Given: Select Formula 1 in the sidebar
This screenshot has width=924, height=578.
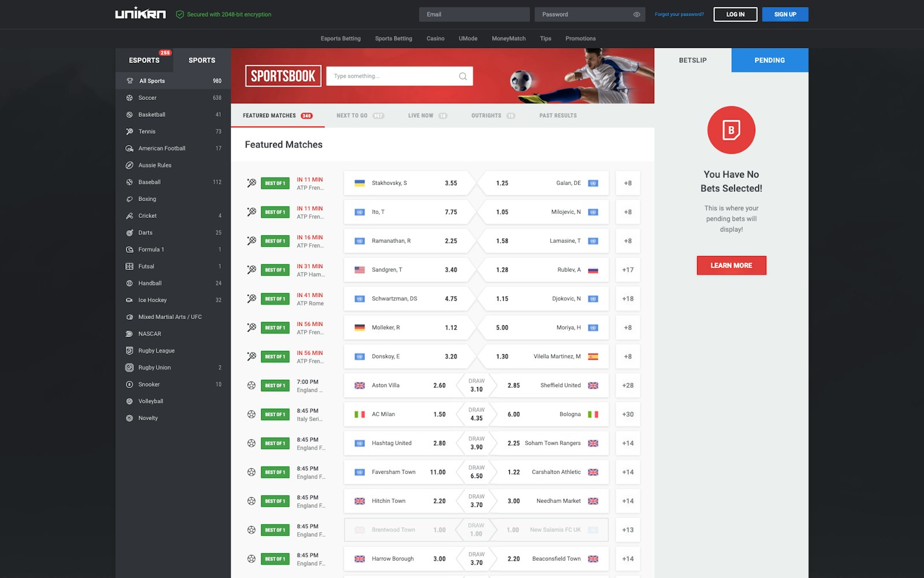Looking at the screenshot, I should coord(151,249).
